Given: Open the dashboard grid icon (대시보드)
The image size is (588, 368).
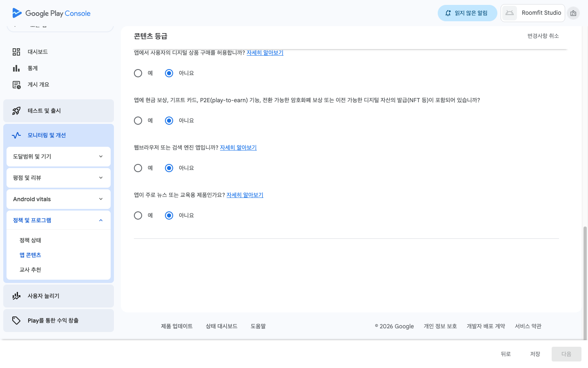Looking at the screenshot, I should [16, 52].
